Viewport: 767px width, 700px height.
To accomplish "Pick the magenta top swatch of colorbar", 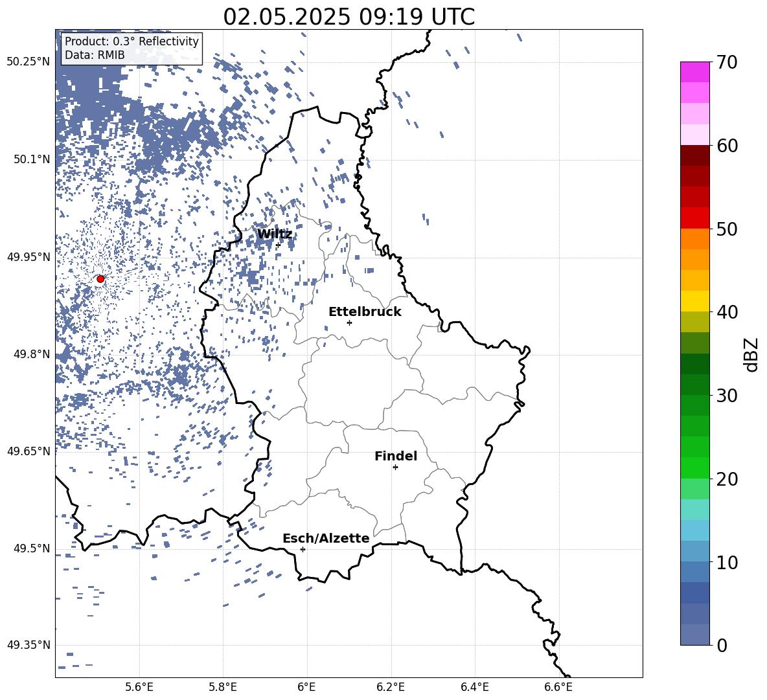I will (695, 72).
